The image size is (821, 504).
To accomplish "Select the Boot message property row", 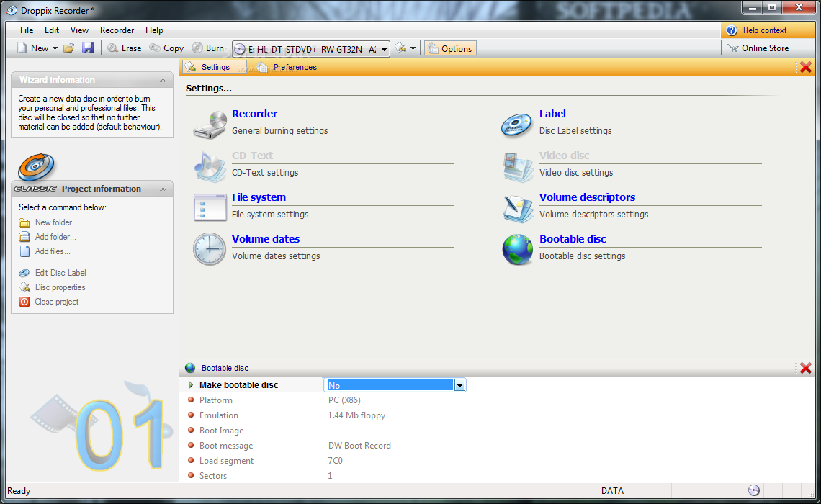I will (323, 446).
